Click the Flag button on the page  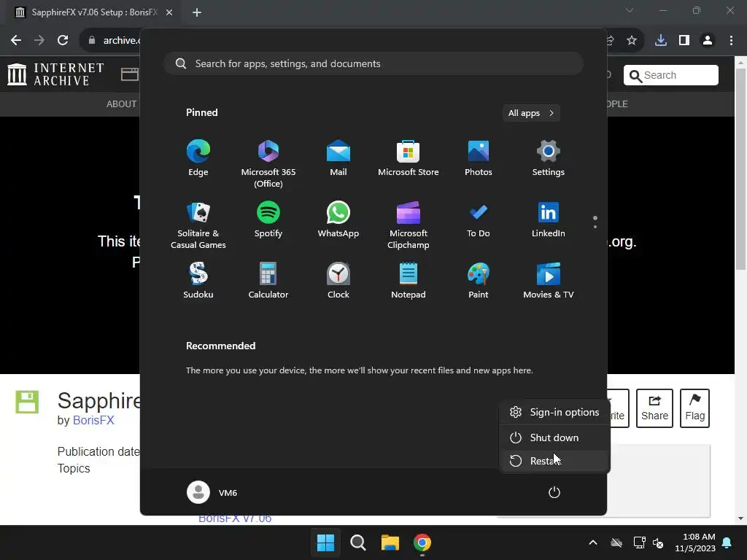(x=694, y=408)
